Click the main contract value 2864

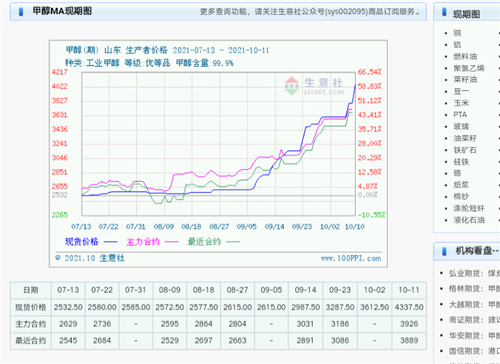(x=203, y=324)
